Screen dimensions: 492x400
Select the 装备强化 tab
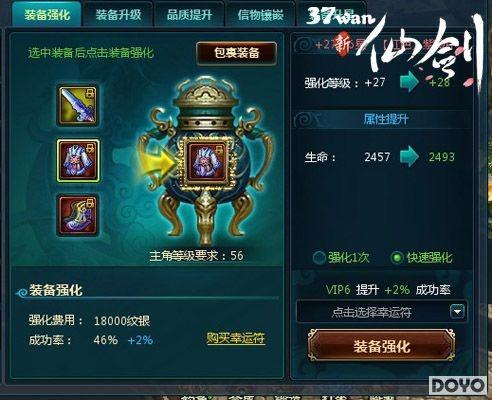tap(47, 14)
